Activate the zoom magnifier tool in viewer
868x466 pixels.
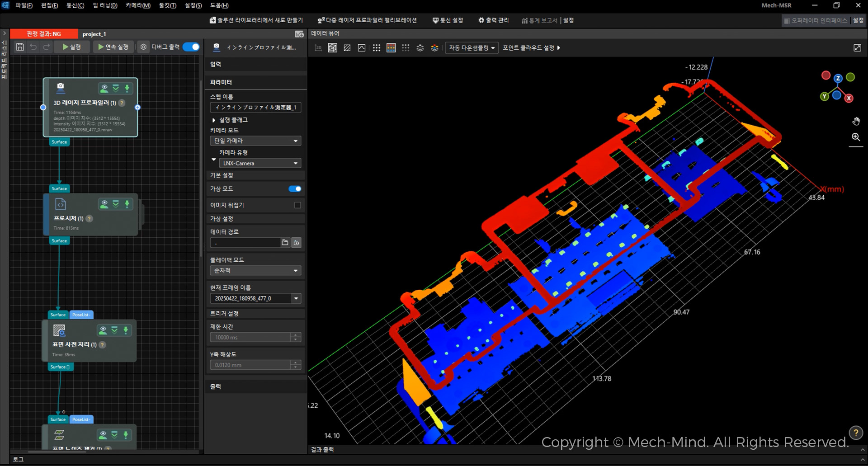(856, 137)
